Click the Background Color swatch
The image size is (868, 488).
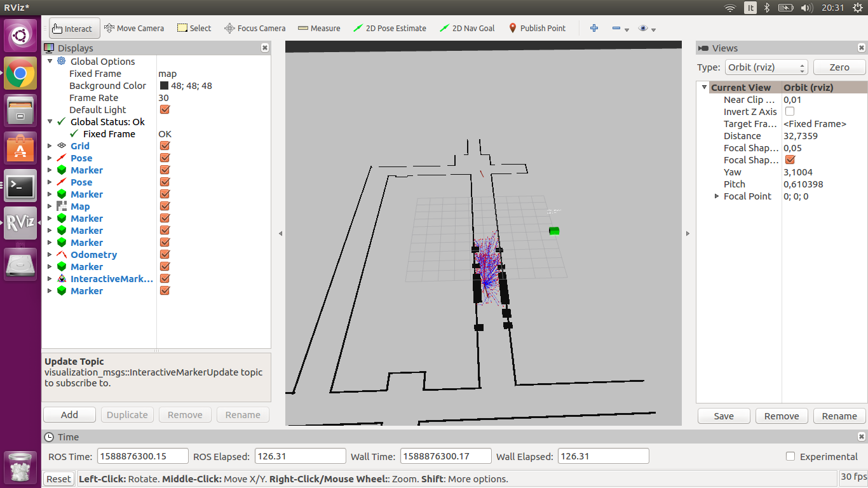pyautogui.click(x=164, y=85)
